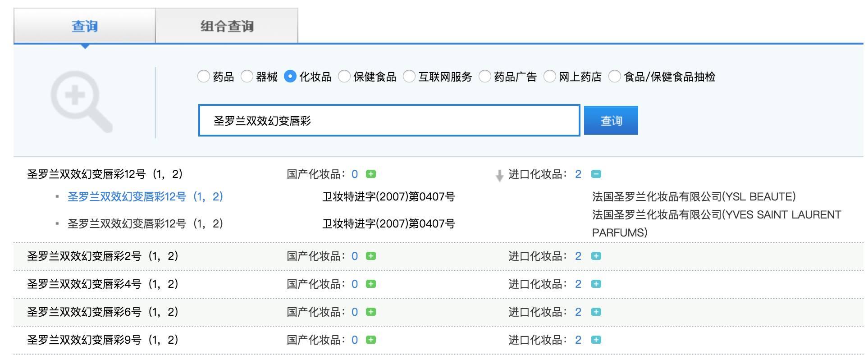Click the 国产化妆品 count 0 for 唇彩12号

point(355,174)
